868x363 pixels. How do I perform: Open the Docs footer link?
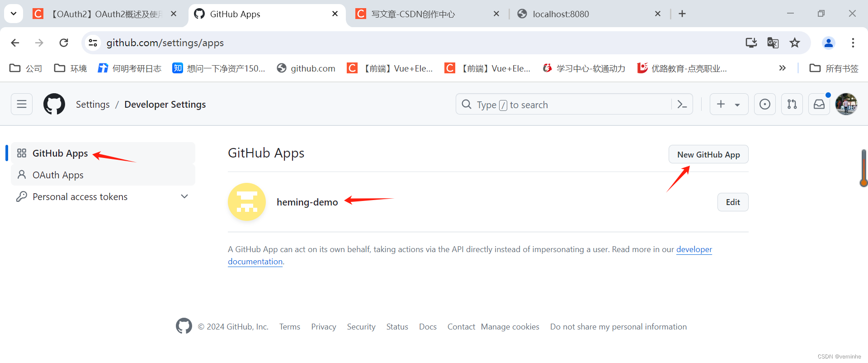428,327
